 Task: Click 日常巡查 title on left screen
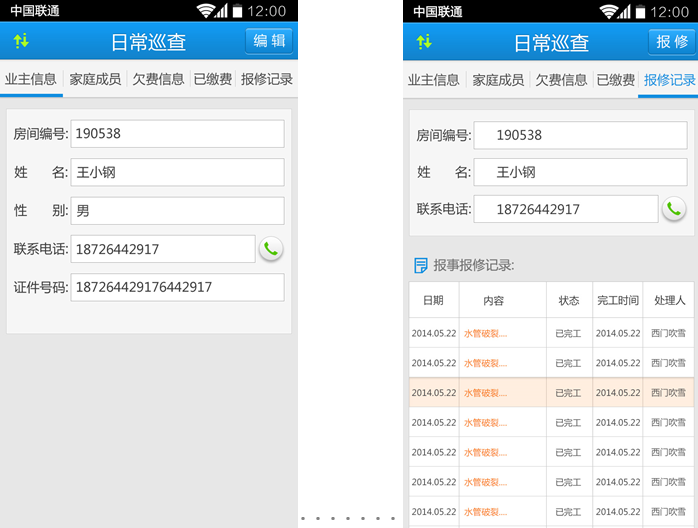click(x=148, y=42)
